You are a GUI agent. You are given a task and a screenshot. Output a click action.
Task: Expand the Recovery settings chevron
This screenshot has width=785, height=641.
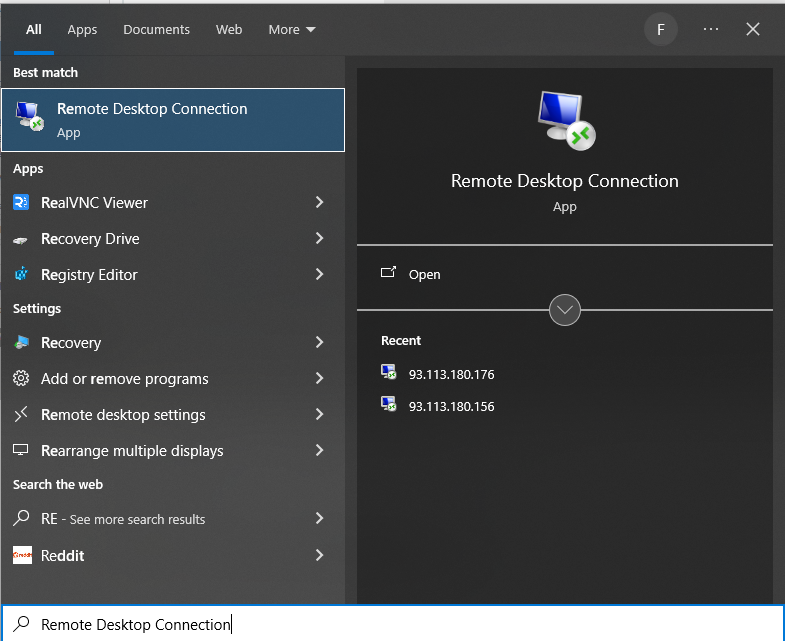click(x=319, y=343)
